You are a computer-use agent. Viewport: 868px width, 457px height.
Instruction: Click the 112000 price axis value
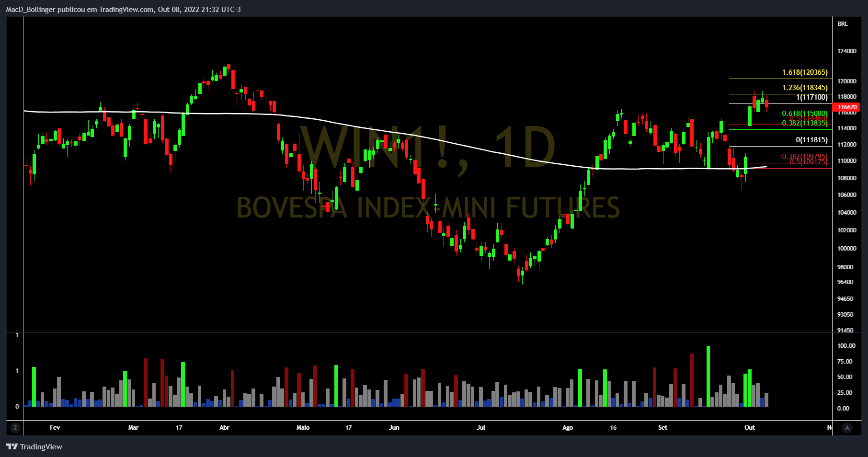[847, 145]
